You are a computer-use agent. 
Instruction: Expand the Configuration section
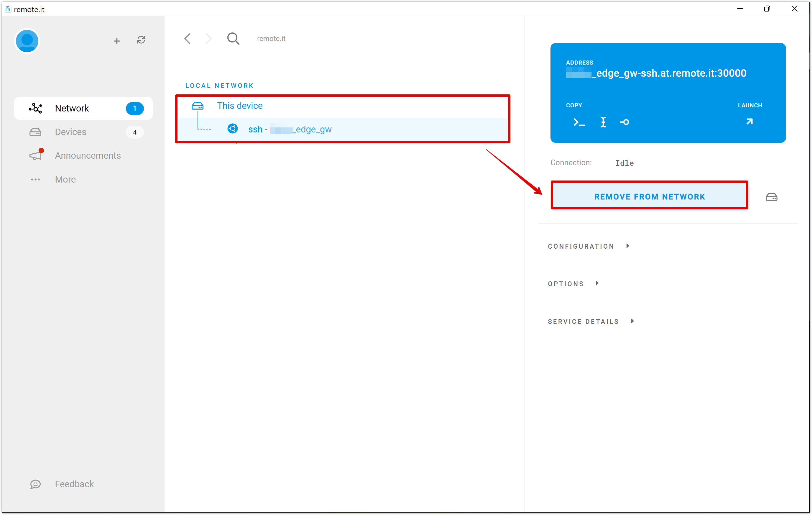tap(589, 246)
